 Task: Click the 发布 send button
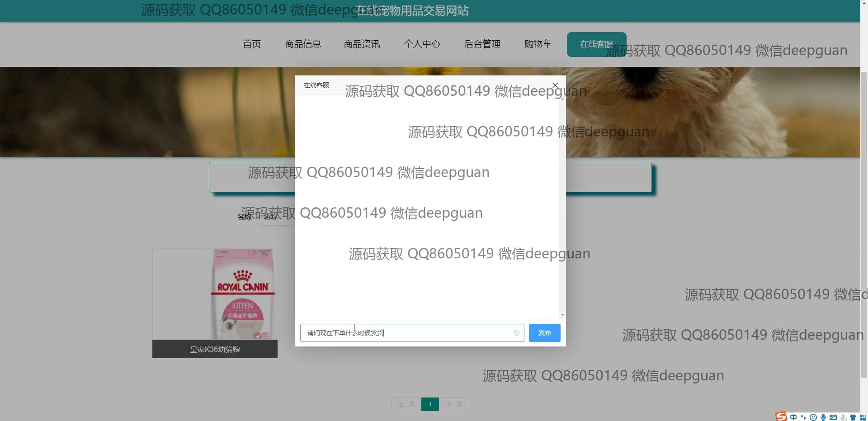[544, 333]
